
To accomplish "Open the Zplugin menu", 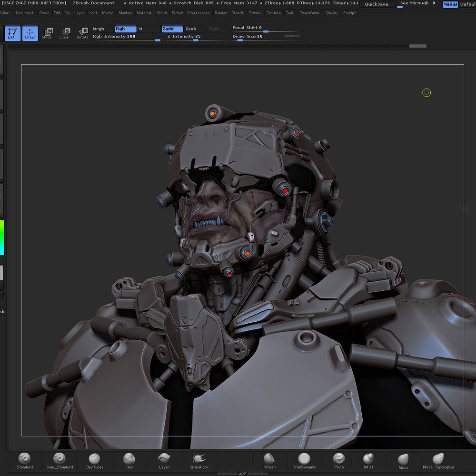I will pyautogui.click(x=331, y=13).
